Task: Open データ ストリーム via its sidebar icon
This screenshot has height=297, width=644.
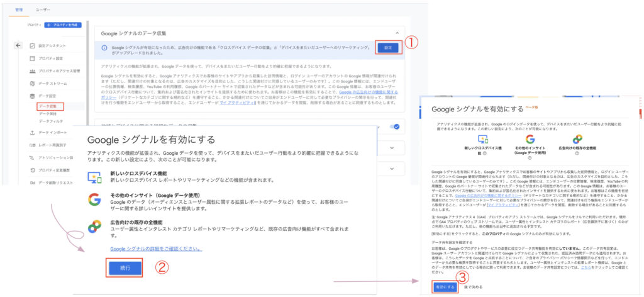Action: tap(32, 84)
